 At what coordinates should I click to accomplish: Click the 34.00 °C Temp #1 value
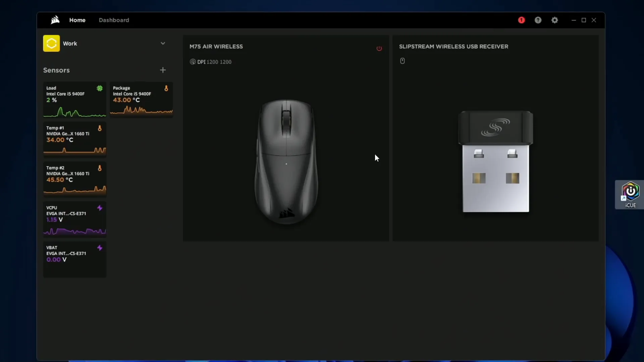(x=60, y=140)
